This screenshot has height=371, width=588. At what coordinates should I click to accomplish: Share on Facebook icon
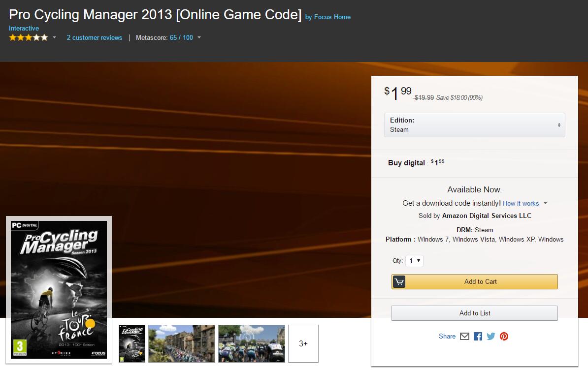(x=478, y=336)
